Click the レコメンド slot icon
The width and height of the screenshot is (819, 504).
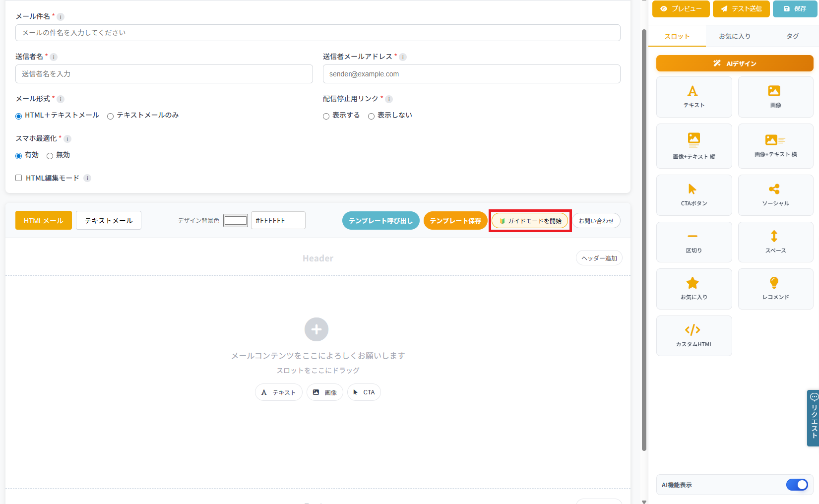[775, 288]
